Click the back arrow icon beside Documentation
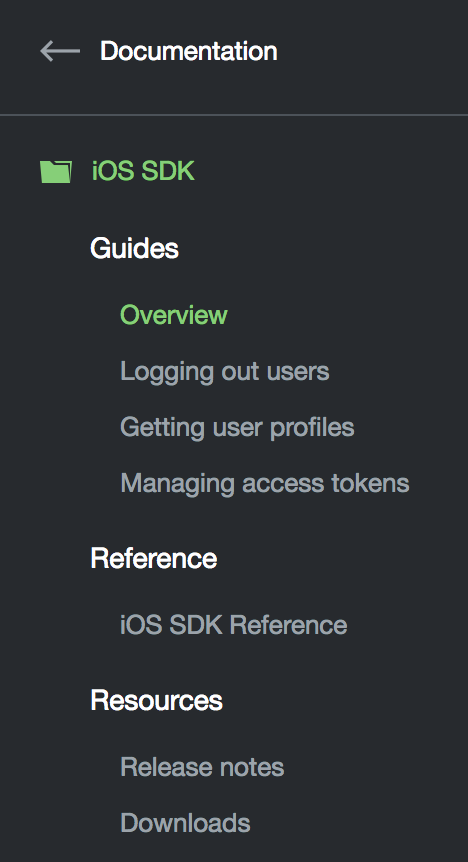This screenshot has width=468, height=862. pyautogui.click(x=60, y=51)
